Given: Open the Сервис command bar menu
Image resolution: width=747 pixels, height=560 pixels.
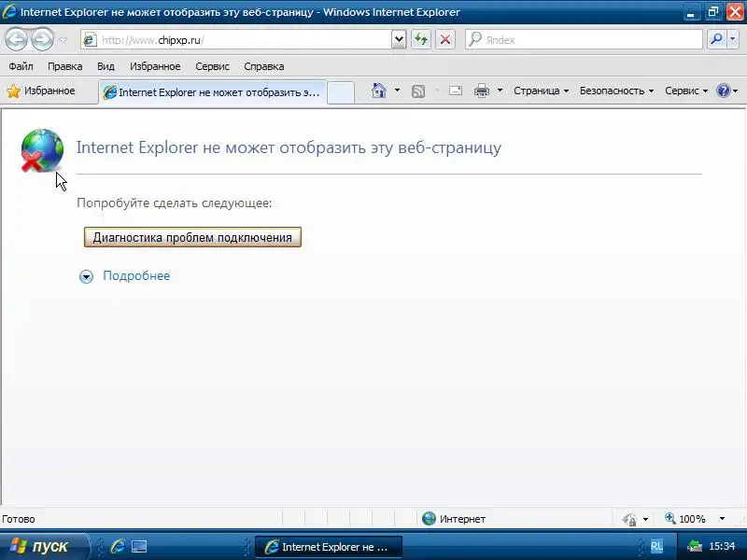Looking at the screenshot, I should 686,91.
